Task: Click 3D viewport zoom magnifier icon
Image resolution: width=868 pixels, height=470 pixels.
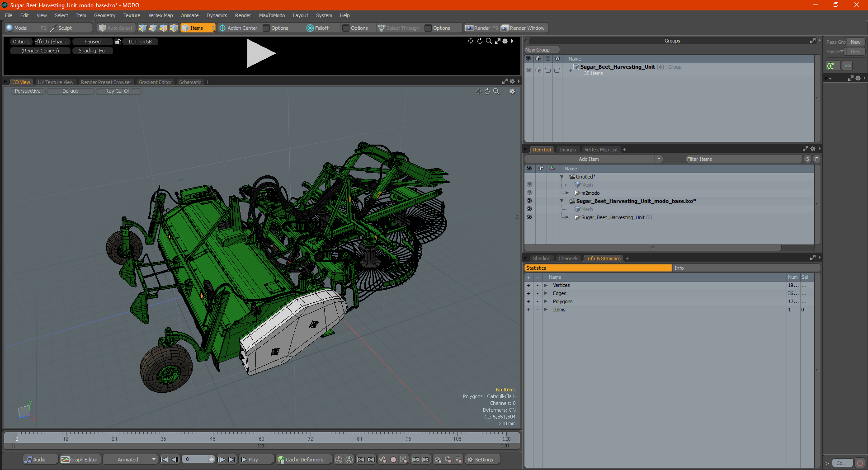Action: coord(496,91)
